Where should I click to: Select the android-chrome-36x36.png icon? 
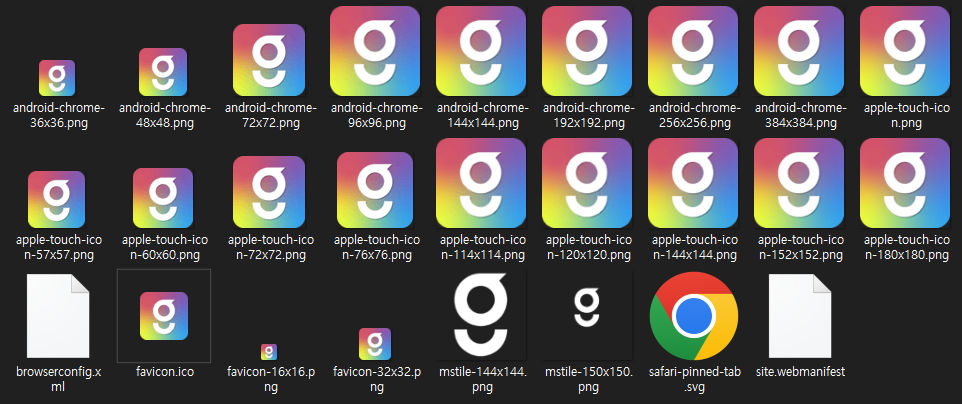[x=56, y=78]
